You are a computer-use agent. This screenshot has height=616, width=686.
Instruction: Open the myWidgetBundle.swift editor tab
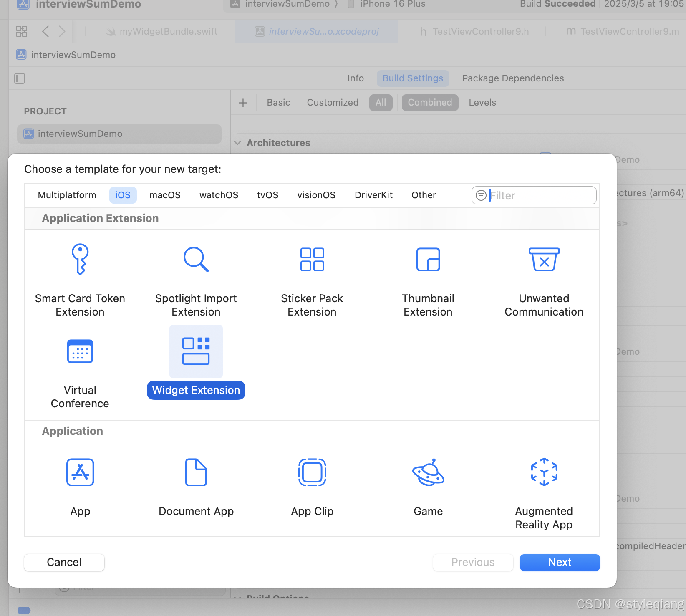tap(162, 31)
